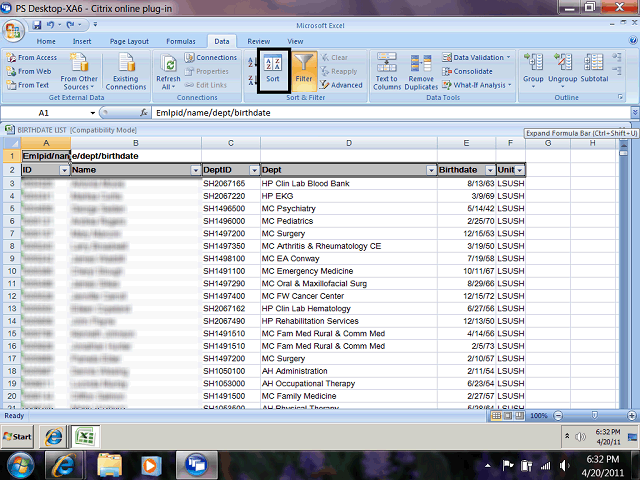
Task: Click into the formula bar
Action: click(x=391, y=113)
